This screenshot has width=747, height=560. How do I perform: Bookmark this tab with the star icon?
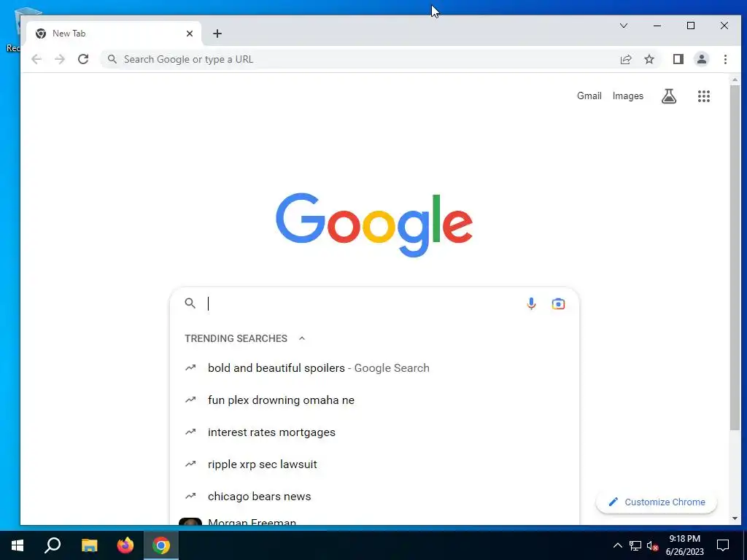click(649, 60)
